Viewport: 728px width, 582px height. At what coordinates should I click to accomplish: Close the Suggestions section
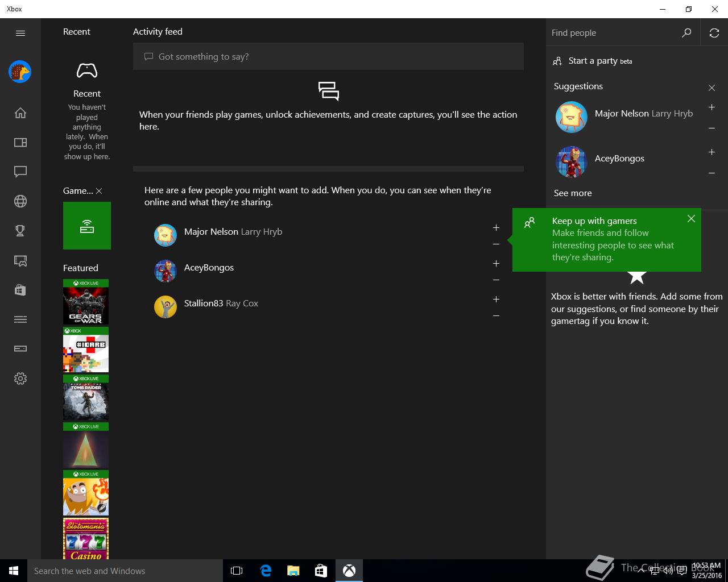[x=712, y=88]
